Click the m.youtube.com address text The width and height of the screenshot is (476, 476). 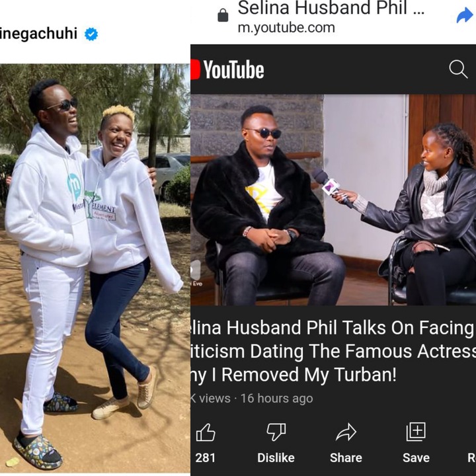286,28
